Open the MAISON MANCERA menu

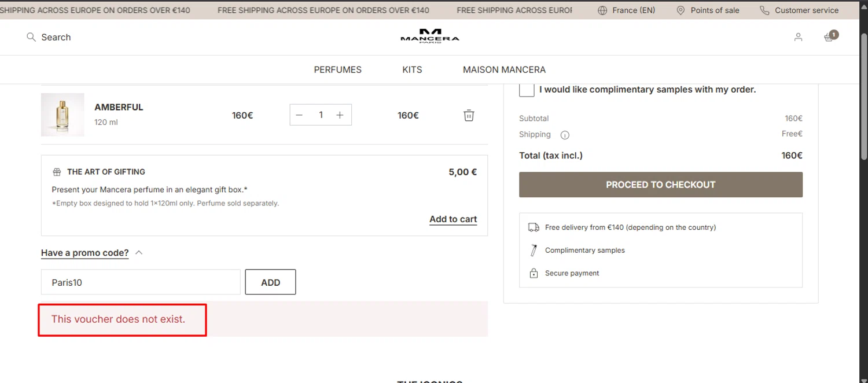click(504, 69)
